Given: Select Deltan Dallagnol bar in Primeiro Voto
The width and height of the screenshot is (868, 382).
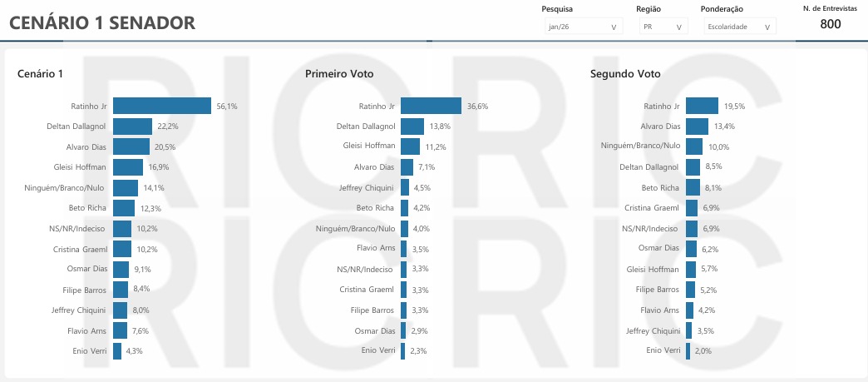Looking at the screenshot, I should [x=412, y=127].
